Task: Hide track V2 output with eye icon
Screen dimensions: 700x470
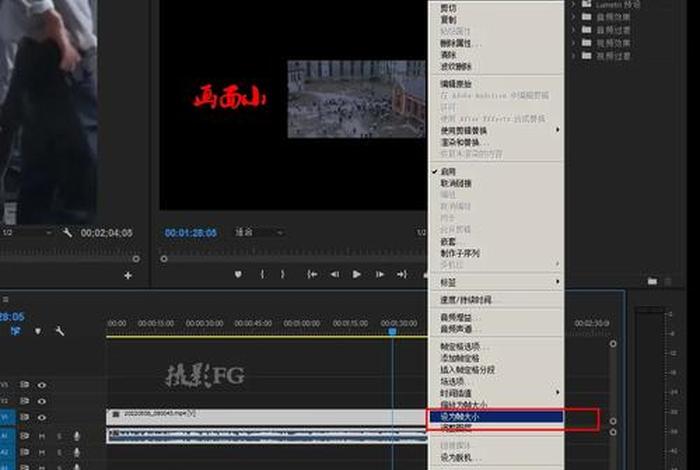Action: click(x=42, y=401)
